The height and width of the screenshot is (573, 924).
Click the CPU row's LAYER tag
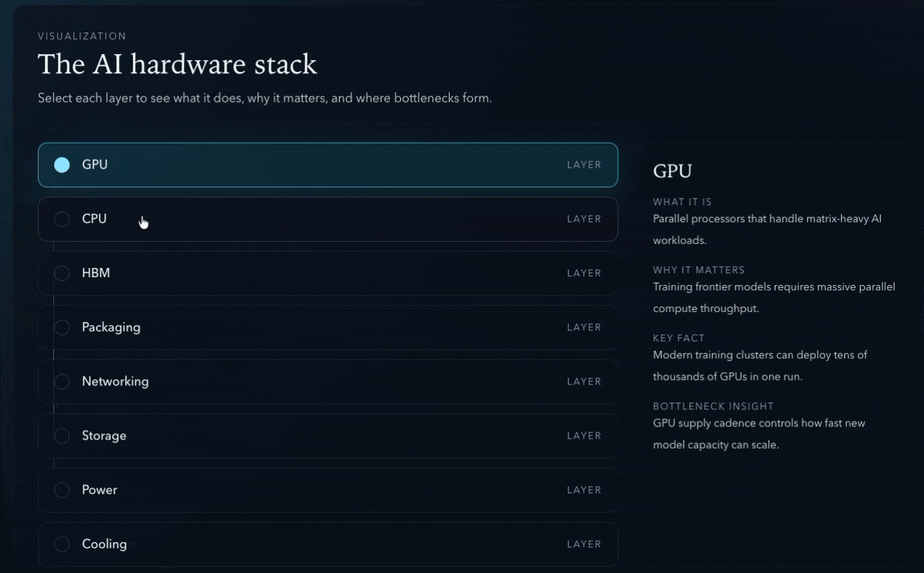coord(583,219)
